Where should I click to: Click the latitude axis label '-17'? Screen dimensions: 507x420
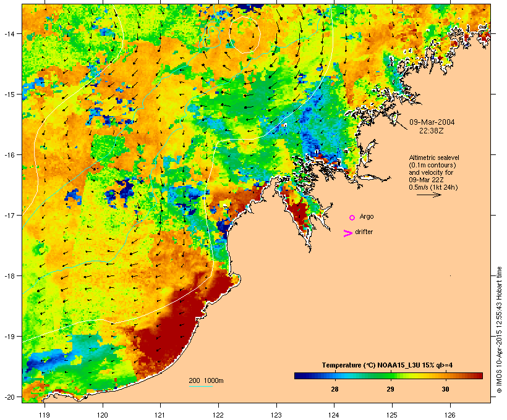pyautogui.click(x=9, y=215)
